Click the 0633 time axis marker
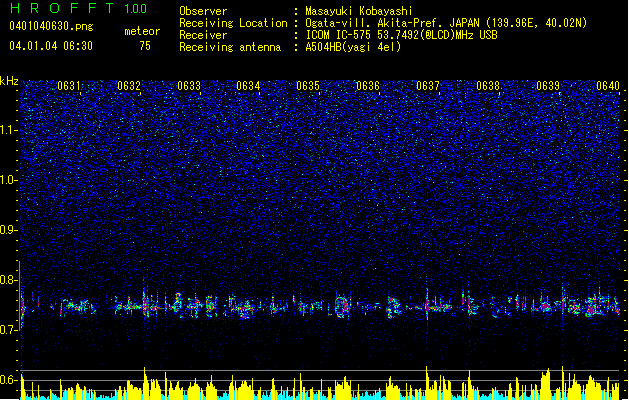 pos(189,86)
